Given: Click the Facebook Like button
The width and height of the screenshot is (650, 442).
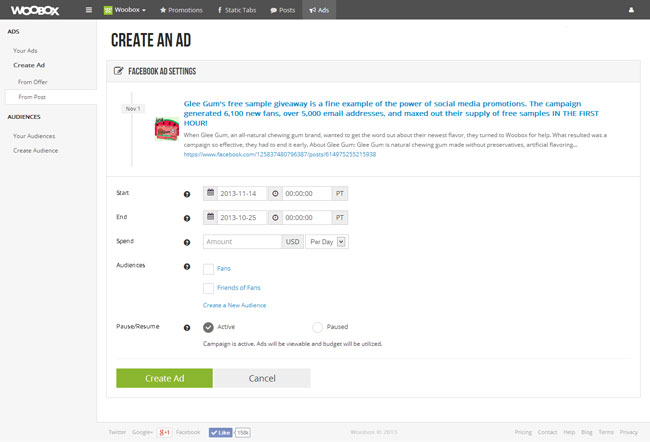Looking at the screenshot, I should point(220,432).
